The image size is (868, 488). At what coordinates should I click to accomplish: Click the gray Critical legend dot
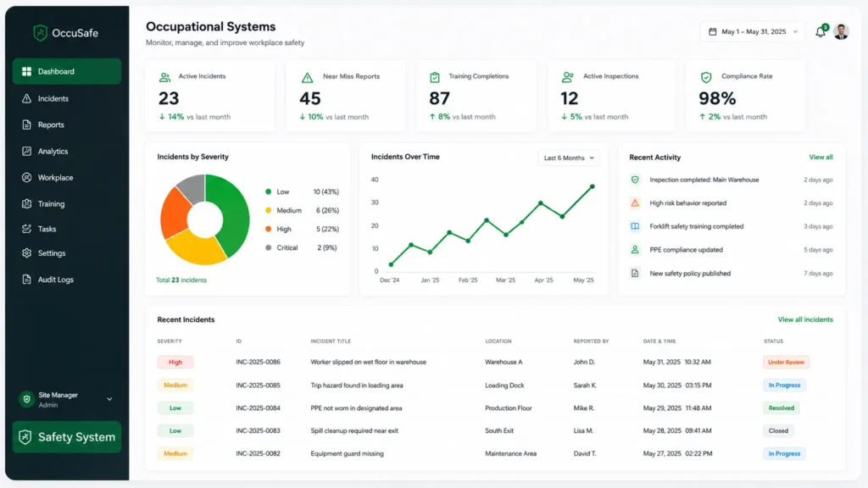point(269,248)
